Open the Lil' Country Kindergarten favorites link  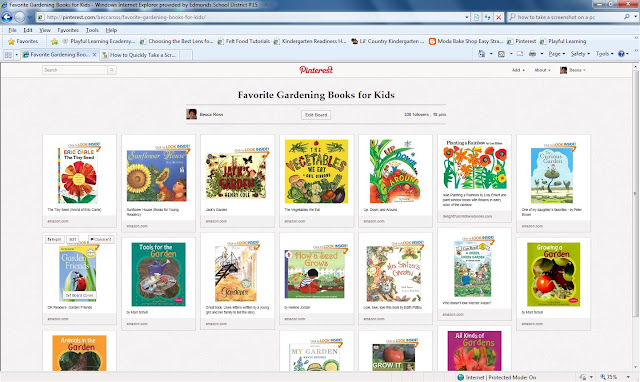click(388, 41)
